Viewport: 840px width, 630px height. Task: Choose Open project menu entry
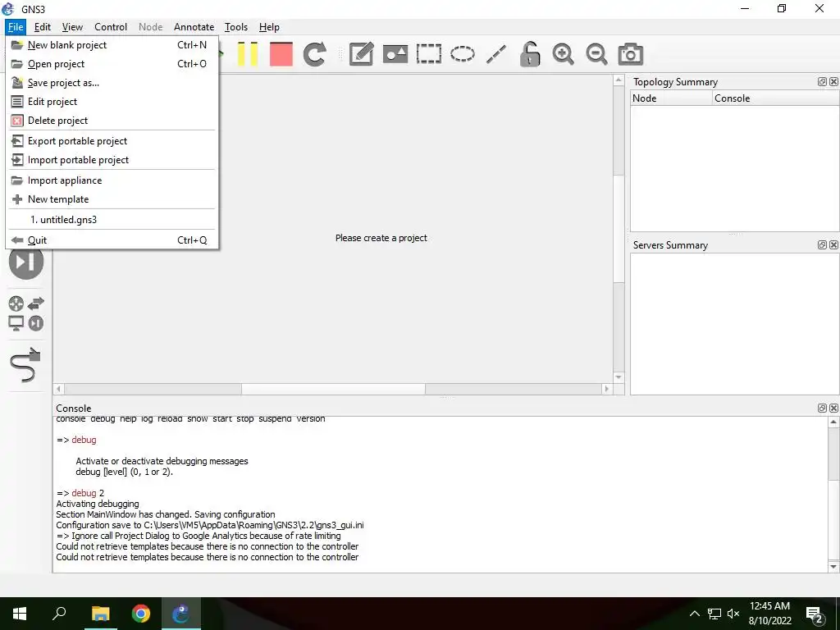click(112, 64)
